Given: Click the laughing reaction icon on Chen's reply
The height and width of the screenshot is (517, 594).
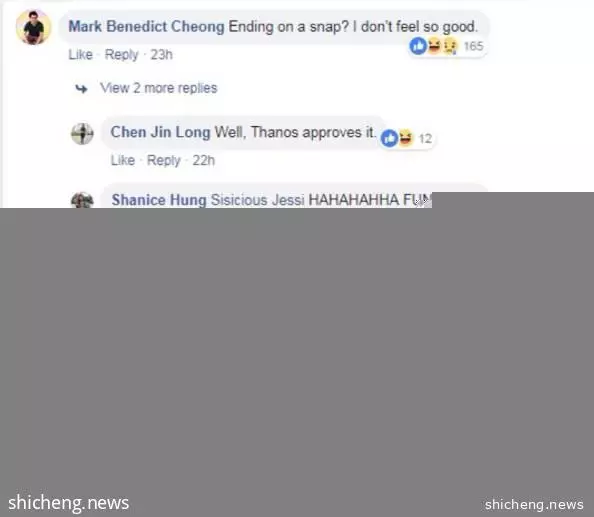Looking at the screenshot, I should coord(405,138).
